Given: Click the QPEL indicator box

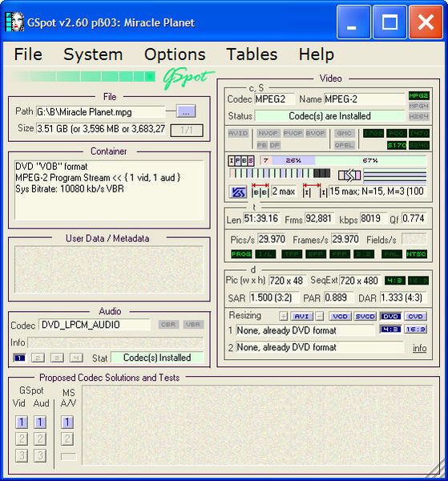Looking at the screenshot, I should [344, 145].
